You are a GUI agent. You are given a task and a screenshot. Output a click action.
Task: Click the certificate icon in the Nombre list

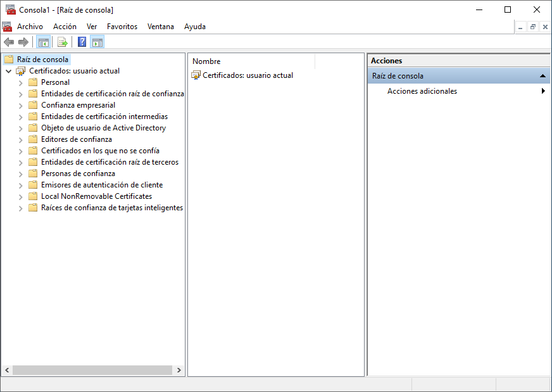(x=196, y=75)
